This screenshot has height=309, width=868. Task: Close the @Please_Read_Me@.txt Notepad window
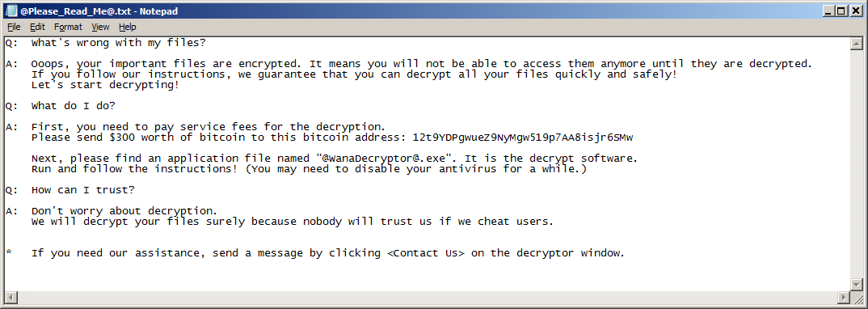point(855,11)
